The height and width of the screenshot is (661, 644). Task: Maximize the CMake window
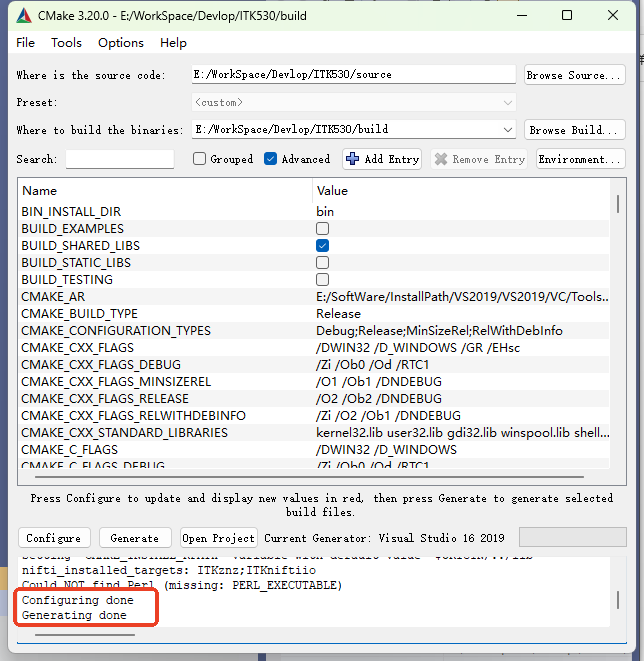coord(567,16)
